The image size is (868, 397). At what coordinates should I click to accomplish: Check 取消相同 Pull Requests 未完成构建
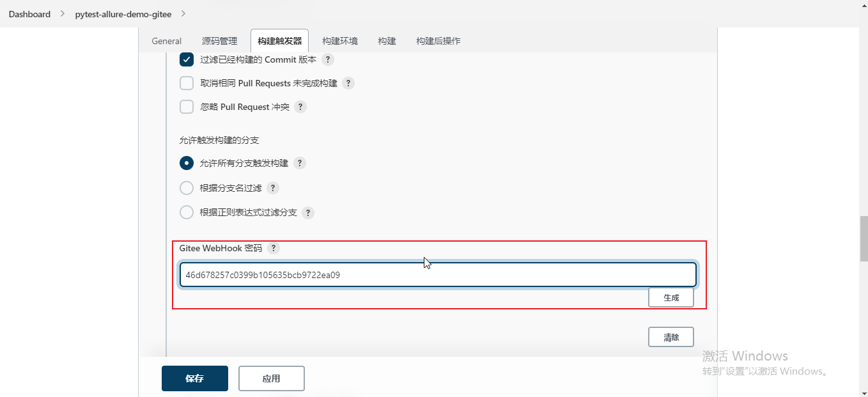(187, 83)
